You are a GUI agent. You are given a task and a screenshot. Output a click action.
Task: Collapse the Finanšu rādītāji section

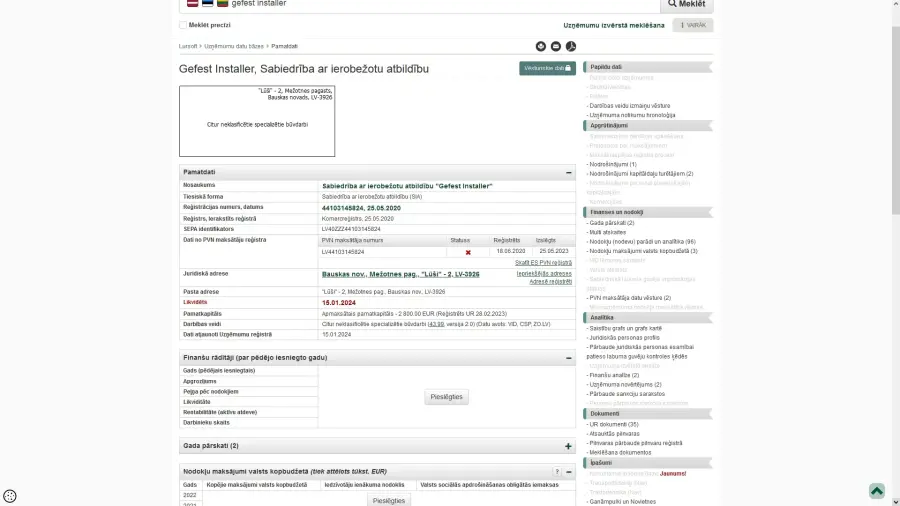(568, 358)
